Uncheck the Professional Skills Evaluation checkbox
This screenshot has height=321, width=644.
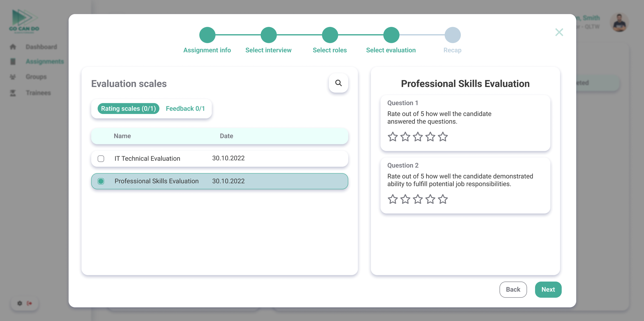coord(101,181)
